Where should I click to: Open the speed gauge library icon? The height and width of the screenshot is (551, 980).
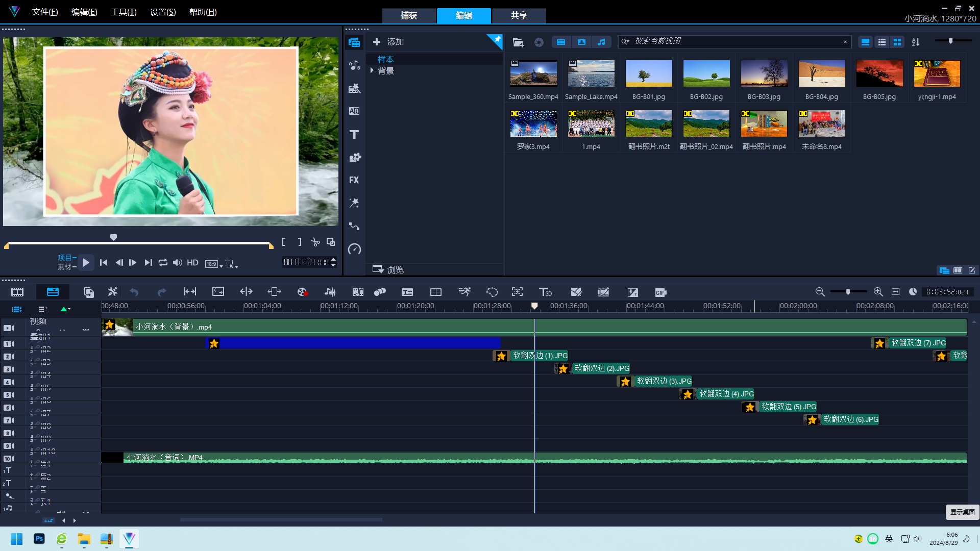pyautogui.click(x=354, y=249)
